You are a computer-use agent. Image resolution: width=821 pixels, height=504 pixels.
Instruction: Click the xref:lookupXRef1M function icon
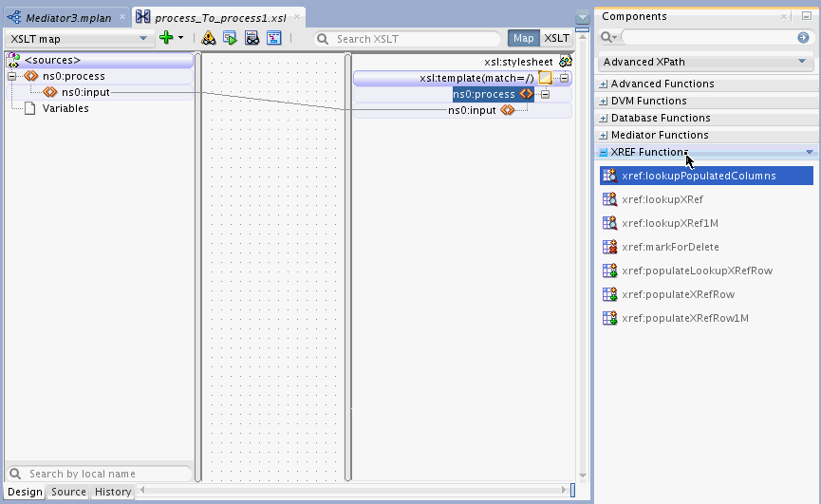coord(609,223)
